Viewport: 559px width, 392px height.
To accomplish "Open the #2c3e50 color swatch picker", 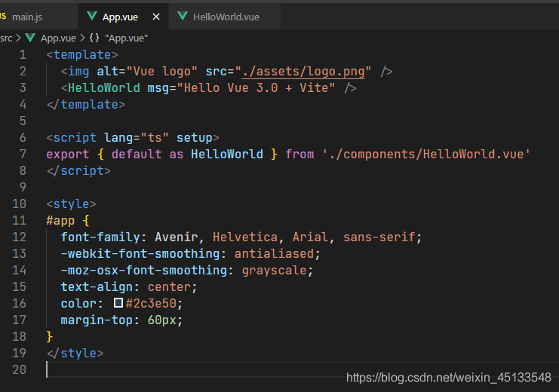I will tap(118, 303).
